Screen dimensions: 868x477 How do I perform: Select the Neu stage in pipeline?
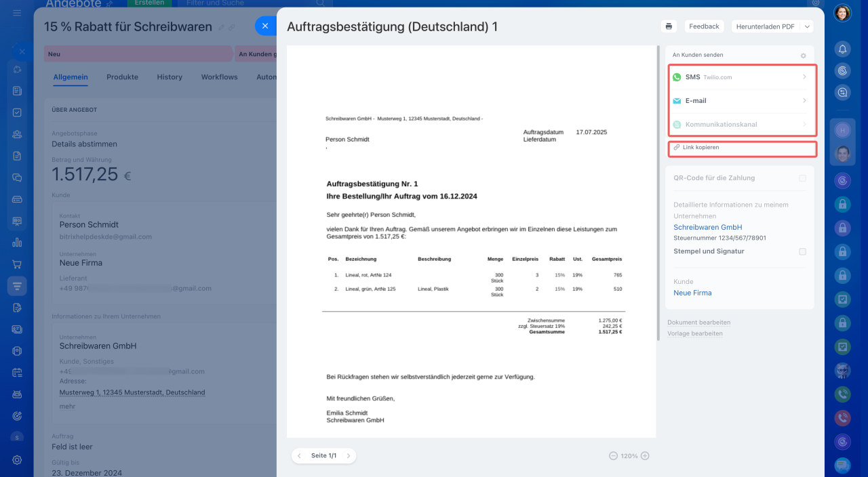click(138, 54)
